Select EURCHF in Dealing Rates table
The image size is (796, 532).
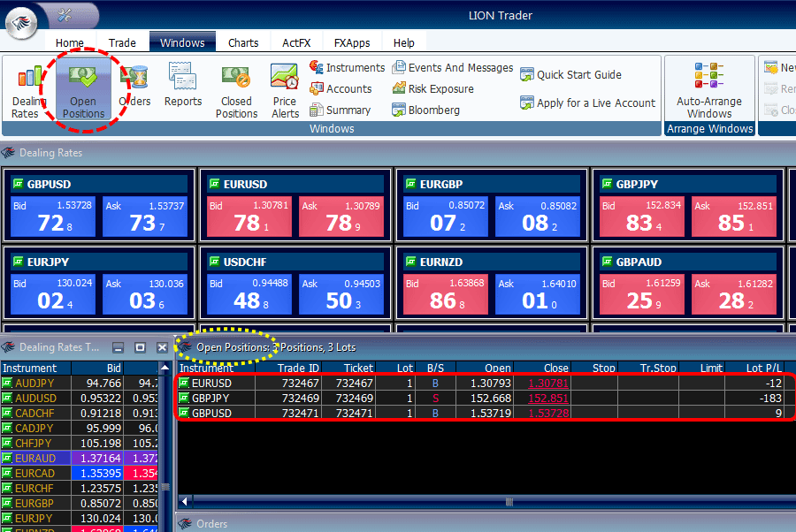point(34,488)
